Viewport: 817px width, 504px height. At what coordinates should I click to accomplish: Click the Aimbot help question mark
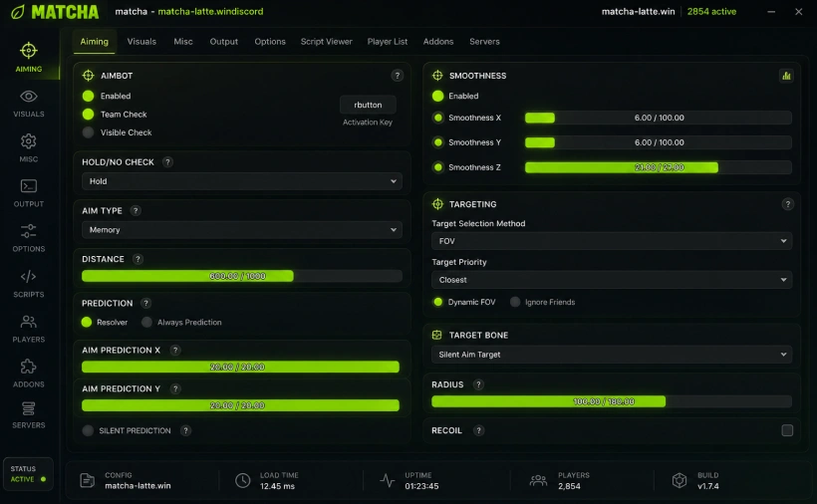coord(397,76)
